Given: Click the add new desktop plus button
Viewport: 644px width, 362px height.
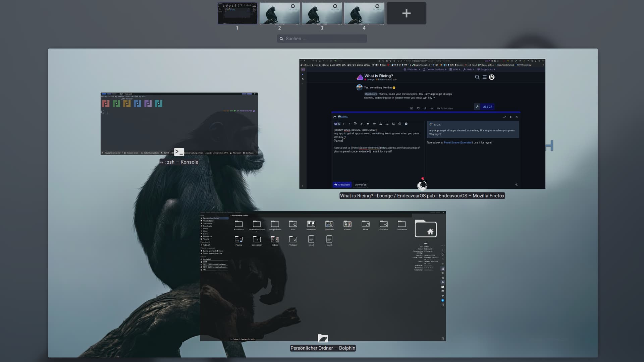Looking at the screenshot, I should (x=406, y=13).
